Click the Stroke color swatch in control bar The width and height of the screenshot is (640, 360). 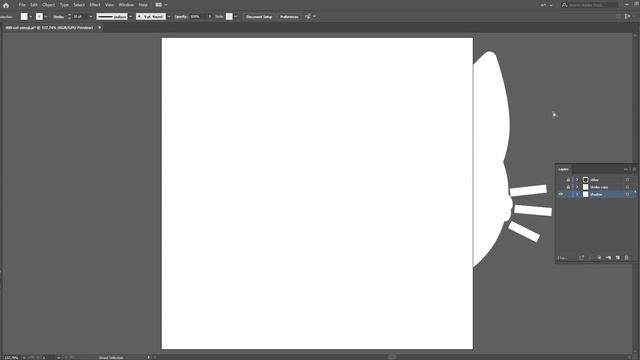coord(39,16)
